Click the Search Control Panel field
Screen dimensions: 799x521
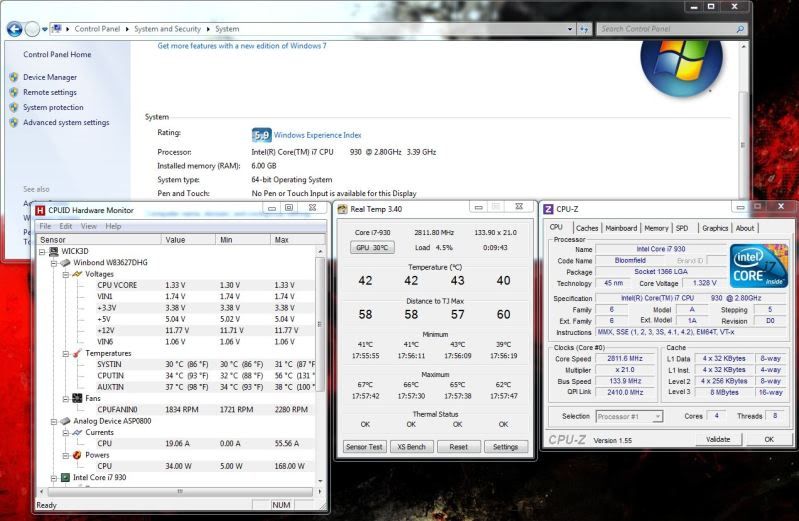[x=667, y=29]
